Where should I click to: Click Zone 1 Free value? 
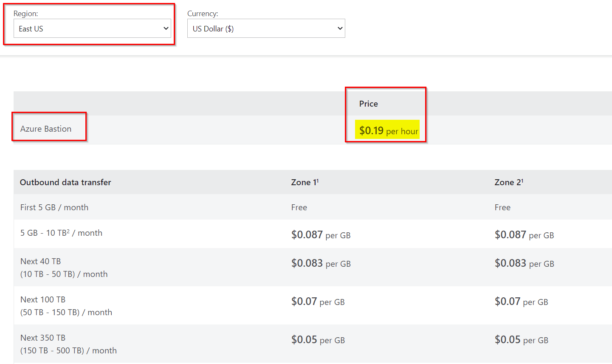[x=299, y=207]
